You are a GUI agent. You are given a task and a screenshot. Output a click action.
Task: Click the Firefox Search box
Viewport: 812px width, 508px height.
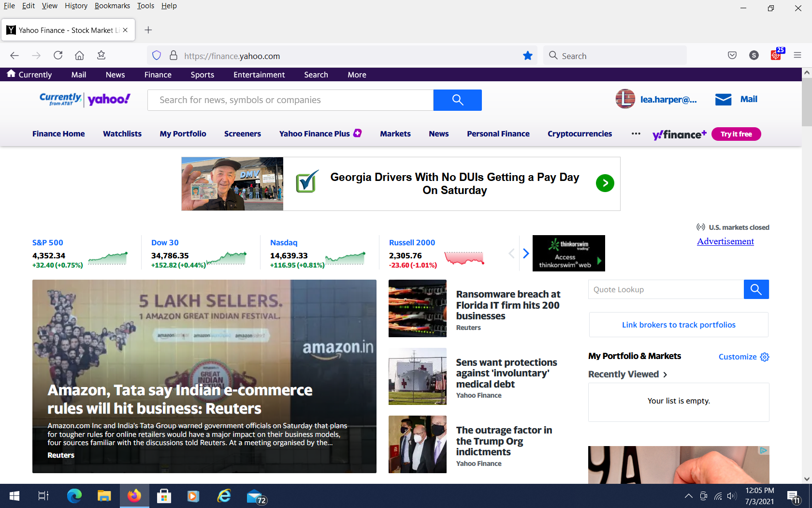click(x=615, y=56)
